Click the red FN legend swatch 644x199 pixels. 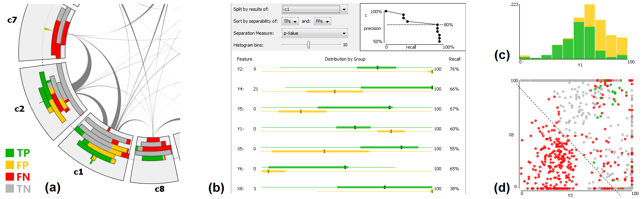[10, 177]
